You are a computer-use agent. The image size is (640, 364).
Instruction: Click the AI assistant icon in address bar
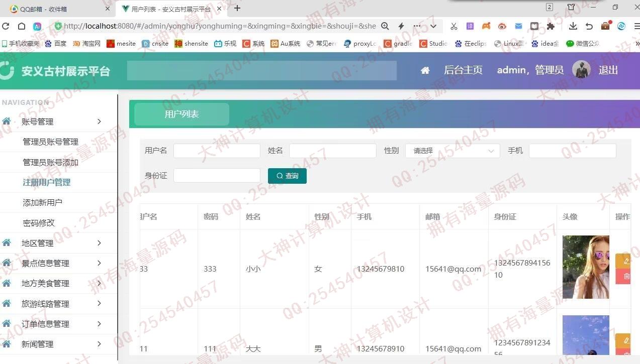(x=37, y=26)
